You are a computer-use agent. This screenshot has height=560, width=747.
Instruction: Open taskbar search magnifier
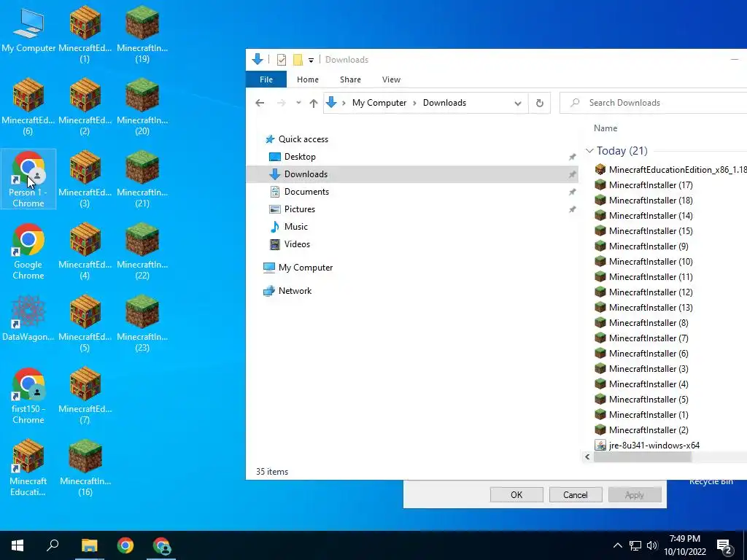53,545
